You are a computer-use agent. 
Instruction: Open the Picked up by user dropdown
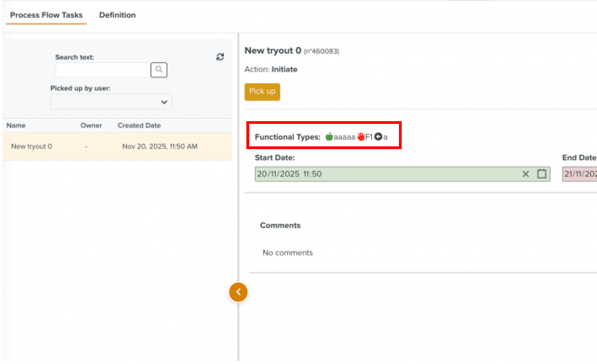pos(111,102)
